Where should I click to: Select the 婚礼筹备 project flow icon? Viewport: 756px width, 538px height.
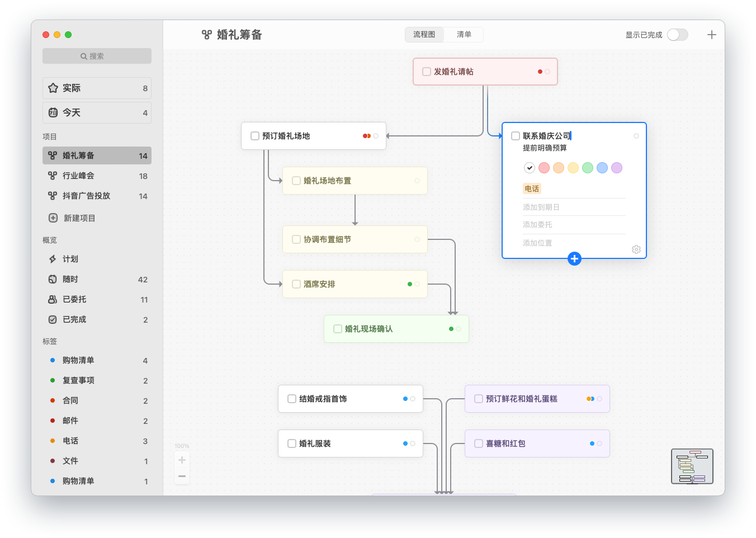[53, 155]
